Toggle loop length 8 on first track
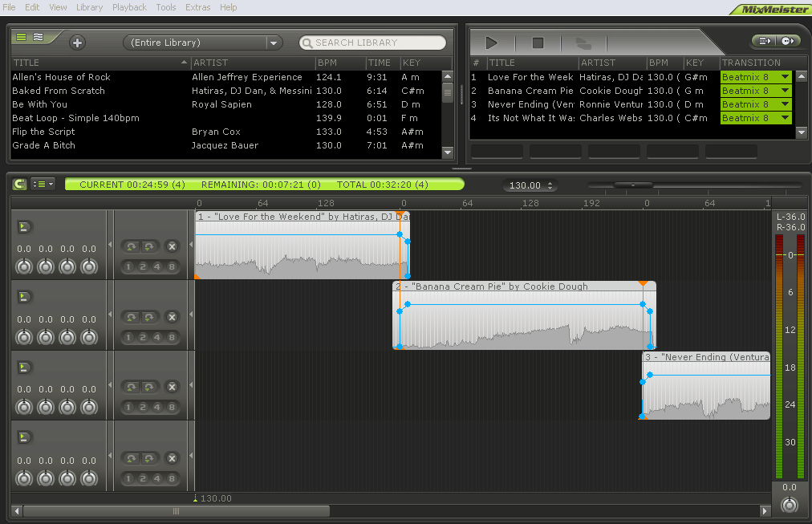 coord(172,267)
